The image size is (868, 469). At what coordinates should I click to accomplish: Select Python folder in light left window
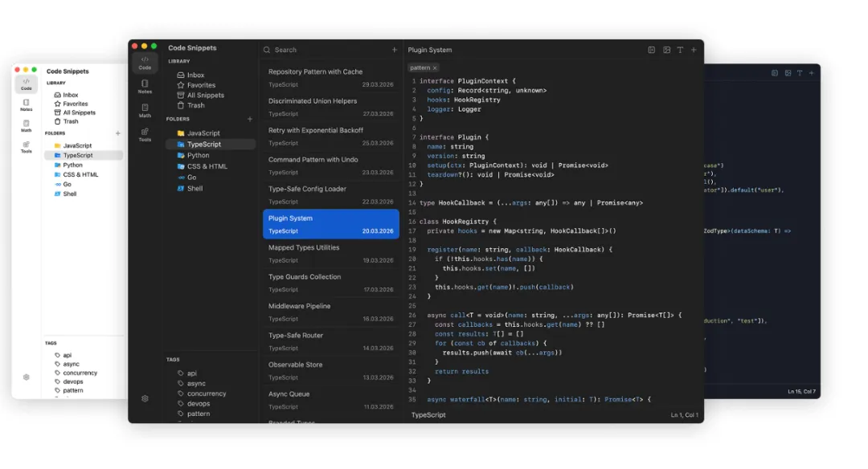point(83,165)
